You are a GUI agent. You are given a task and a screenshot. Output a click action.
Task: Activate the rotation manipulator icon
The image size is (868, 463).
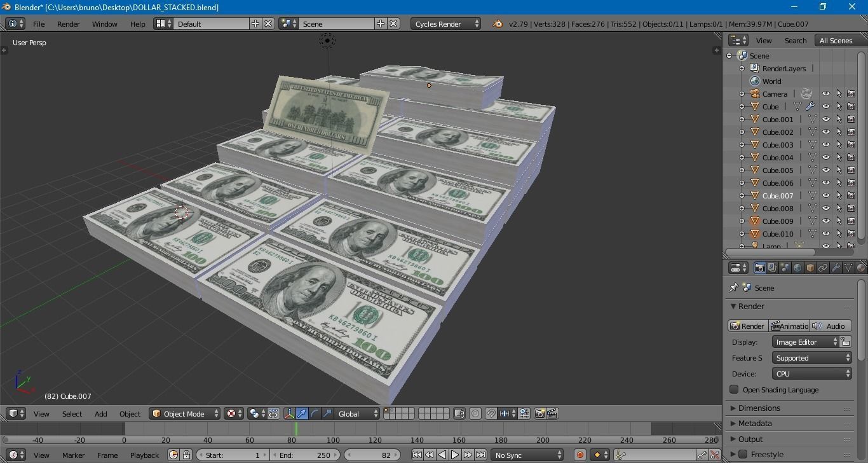[x=314, y=413]
